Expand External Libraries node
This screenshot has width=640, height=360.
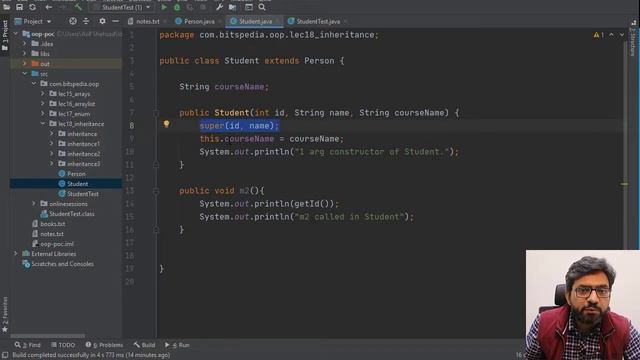click(16, 254)
